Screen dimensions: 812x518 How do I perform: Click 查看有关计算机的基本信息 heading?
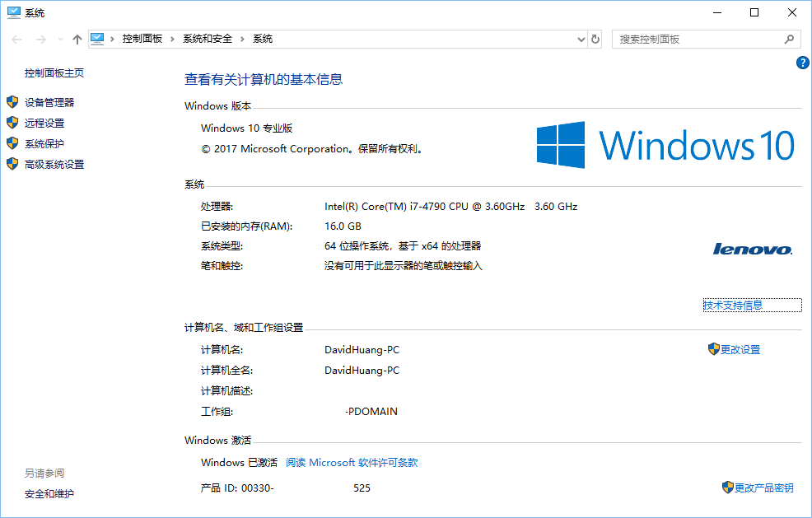[264, 79]
